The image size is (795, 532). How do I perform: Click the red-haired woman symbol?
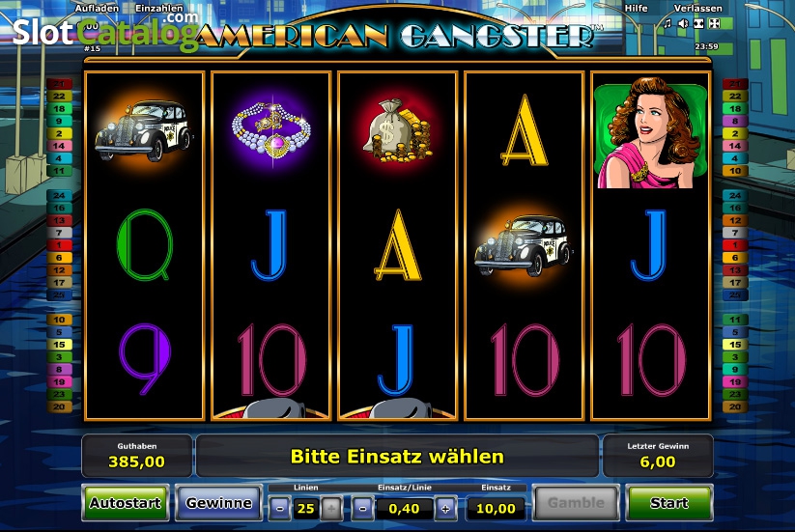tap(650, 132)
